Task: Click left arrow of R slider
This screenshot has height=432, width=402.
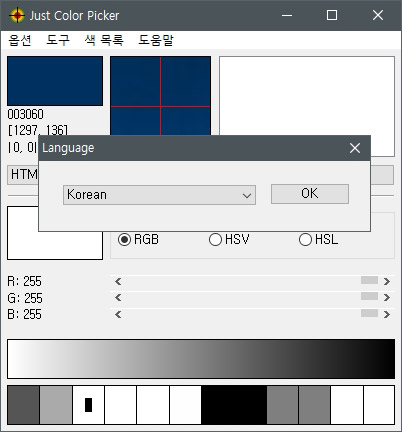Action: (x=118, y=282)
